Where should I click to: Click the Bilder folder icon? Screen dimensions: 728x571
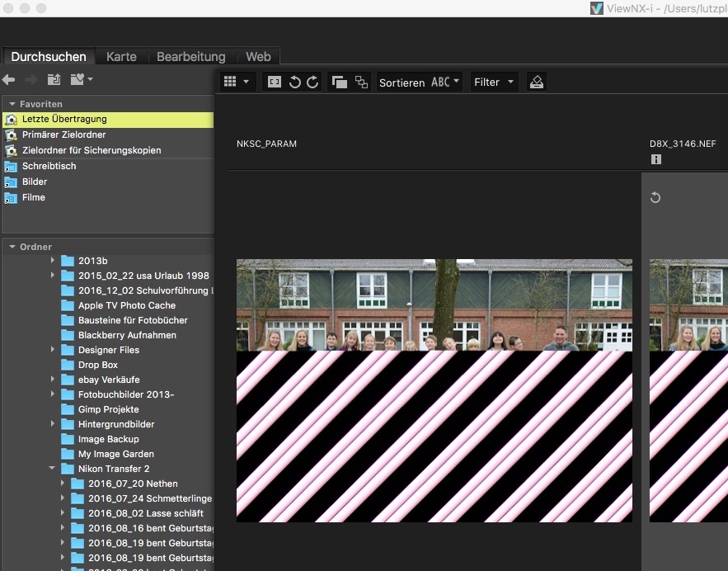coord(11,182)
